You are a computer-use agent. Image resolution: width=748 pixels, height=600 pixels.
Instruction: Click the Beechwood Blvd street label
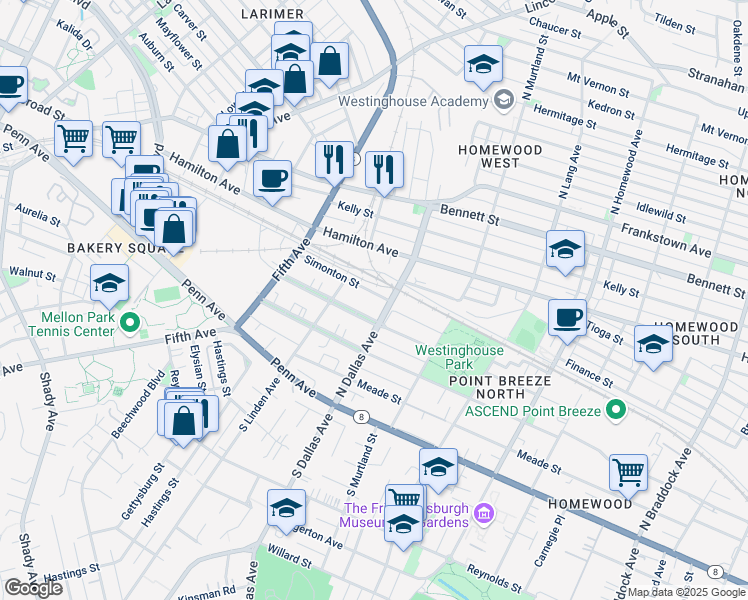pyautogui.click(x=138, y=404)
